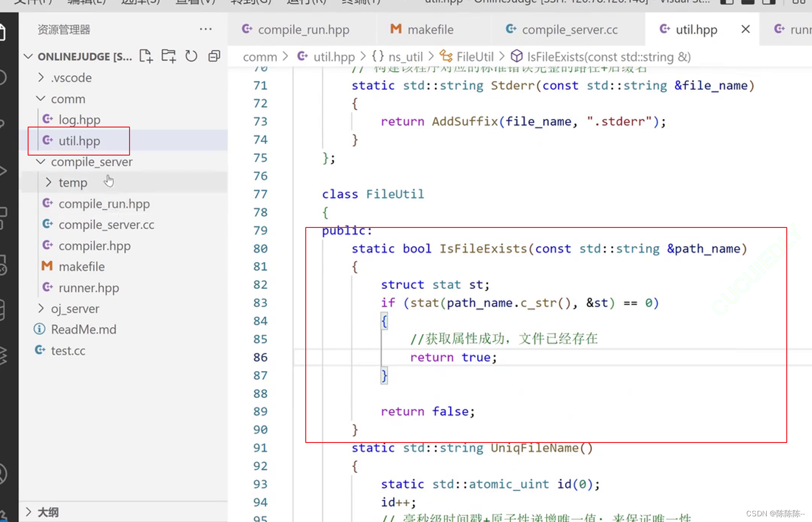Open test.cc in explorer

124,351
